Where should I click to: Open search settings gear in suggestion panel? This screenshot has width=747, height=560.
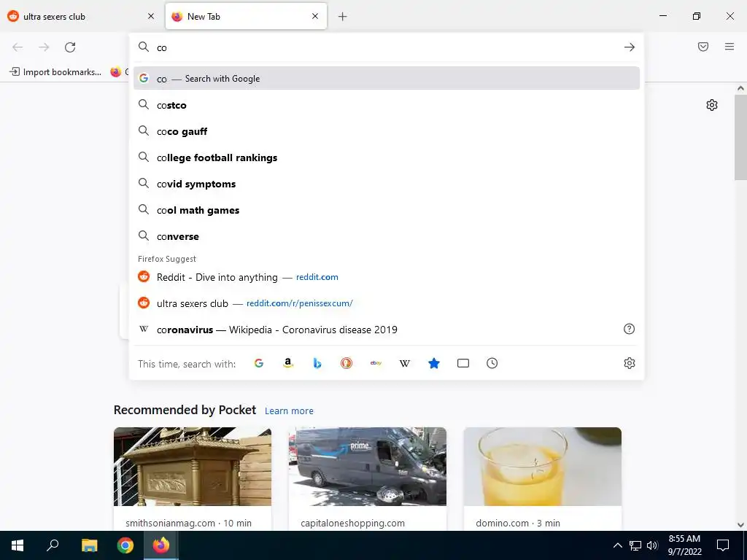click(x=630, y=363)
